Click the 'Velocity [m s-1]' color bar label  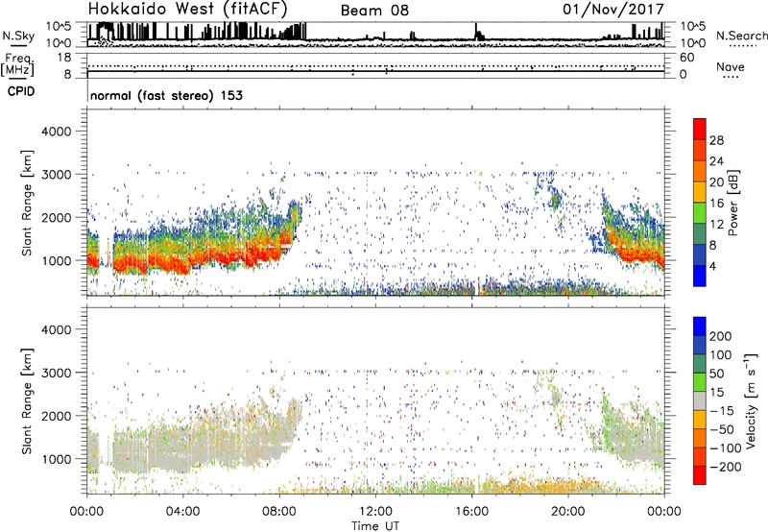click(x=750, y=400)
